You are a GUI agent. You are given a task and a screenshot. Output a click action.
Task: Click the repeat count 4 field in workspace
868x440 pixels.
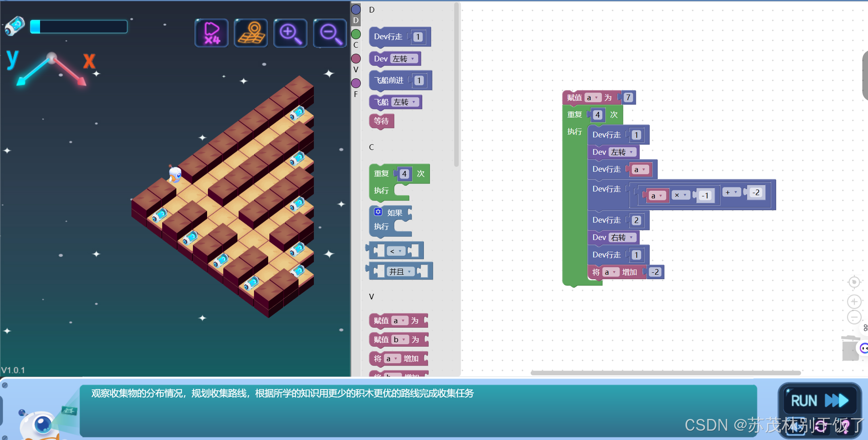coord(598,115)
